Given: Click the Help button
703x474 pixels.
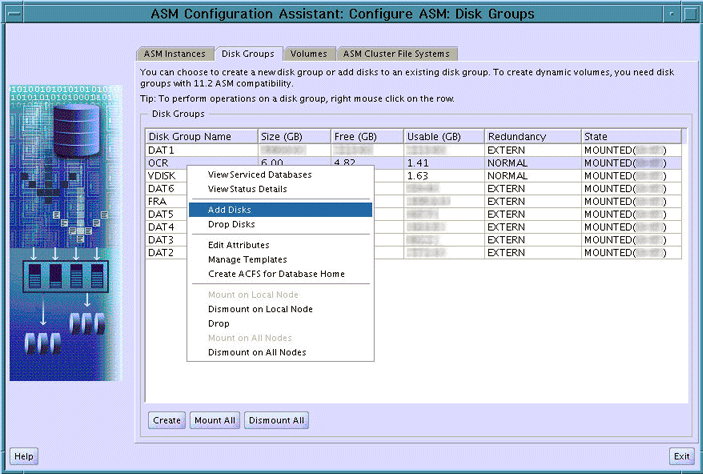Looking at the screenshot, I should pos(24,456).
